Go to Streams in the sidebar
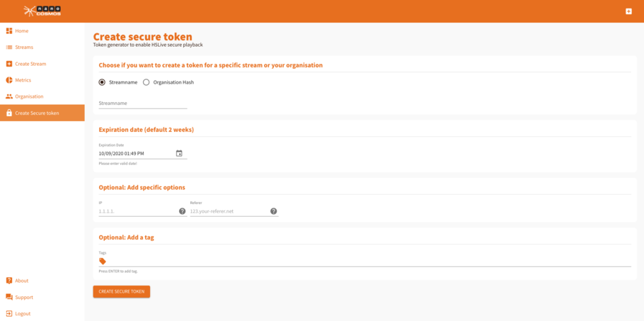The image size is (644, 321). [x=42, y=47]
